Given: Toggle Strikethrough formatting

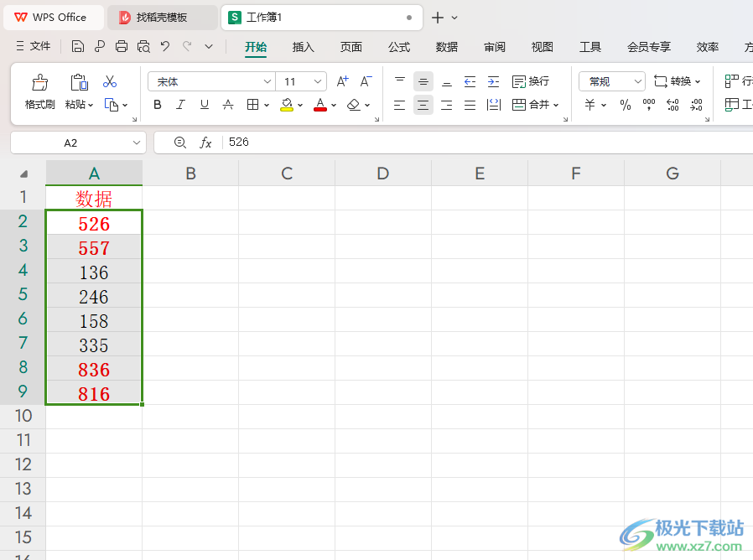Looking at the screenshot, I should pyautogui.click(x=228, y=105).
